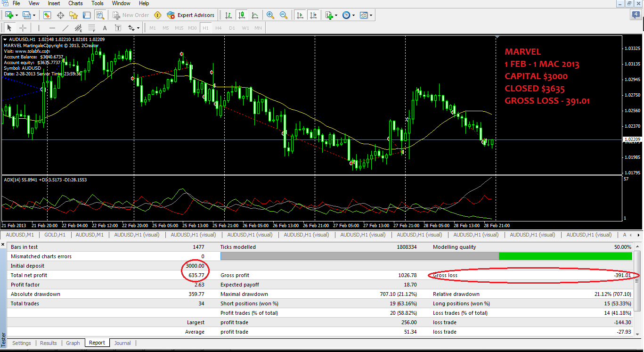
Task: Select the Vertical Line drawing tool
Action: (x=39, y=28)
